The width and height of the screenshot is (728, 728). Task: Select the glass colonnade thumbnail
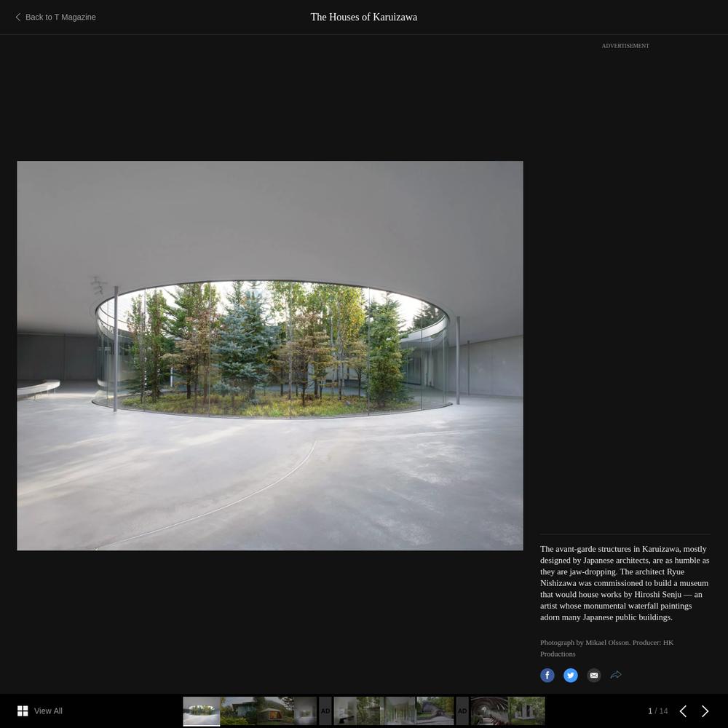click(x=400, y=711)
